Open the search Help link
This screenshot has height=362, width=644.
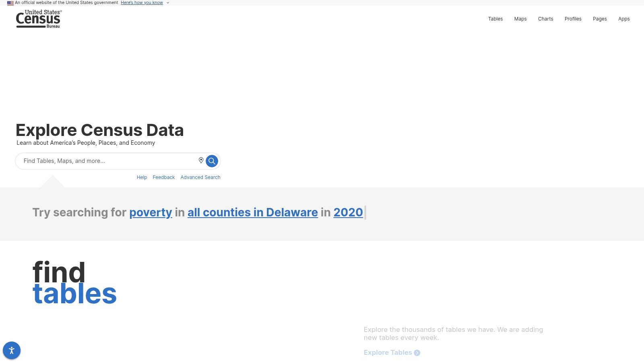(142, 177)
